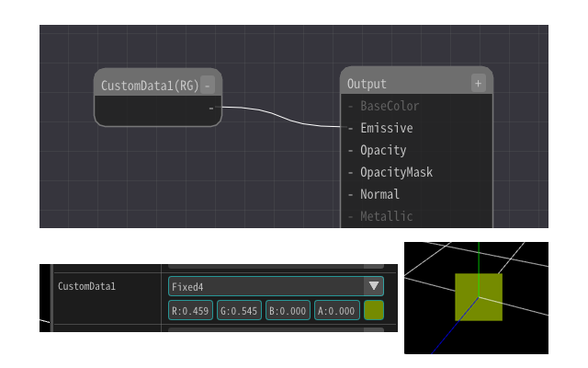Click the R:0.459 value field

click(190, 311)
